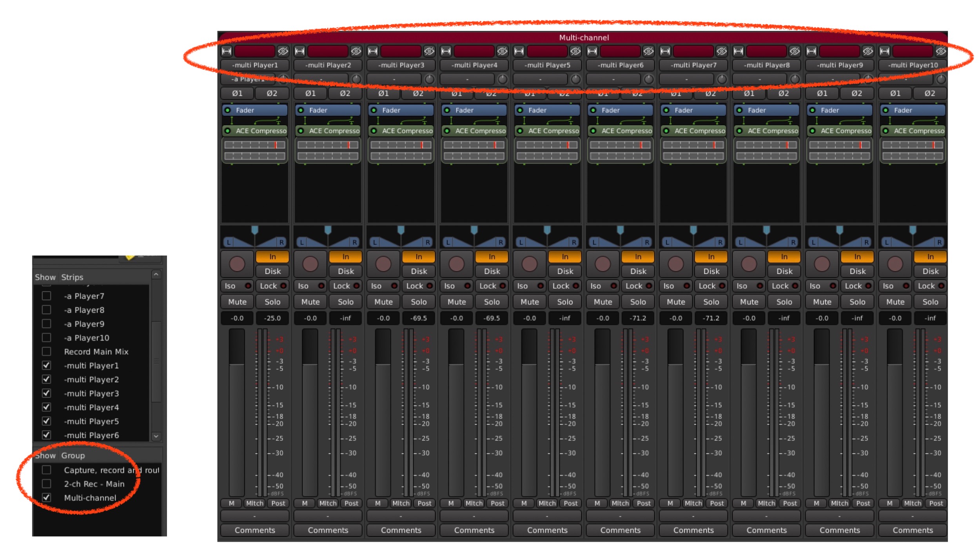Toggle ACE Compressor enable LED on Player2
980x551 pixels.
301,131
